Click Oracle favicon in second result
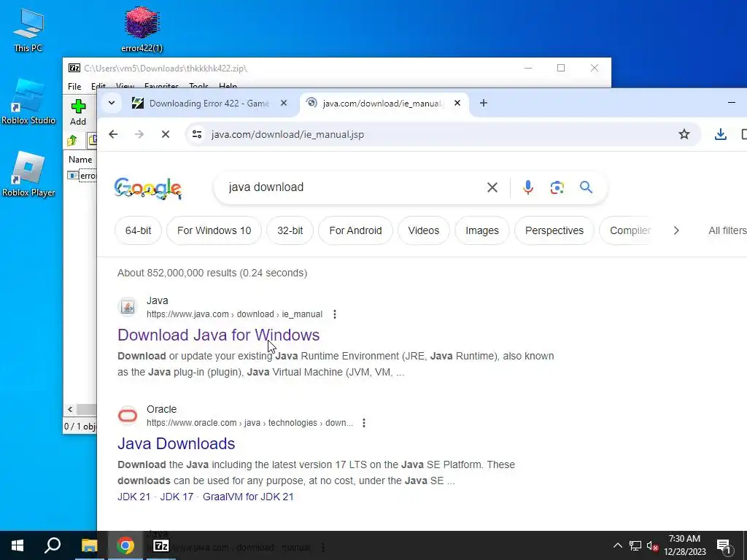This screenshot has height=560, width=747. 127,415
